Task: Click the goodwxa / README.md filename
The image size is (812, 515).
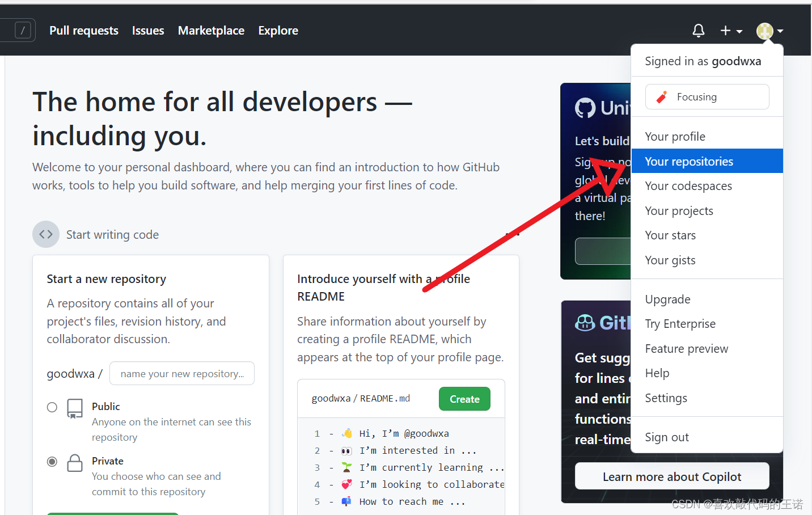Action: (x=361, y=399)
